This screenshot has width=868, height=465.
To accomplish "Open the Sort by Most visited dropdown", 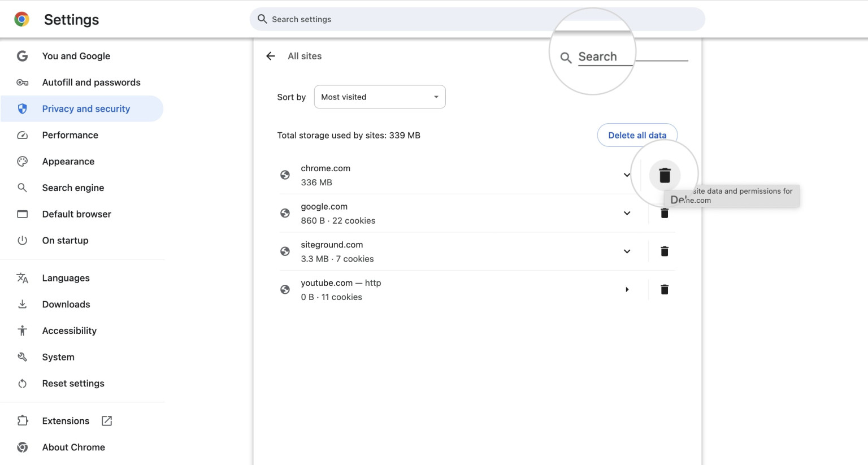I will click(x=380, y=97).
